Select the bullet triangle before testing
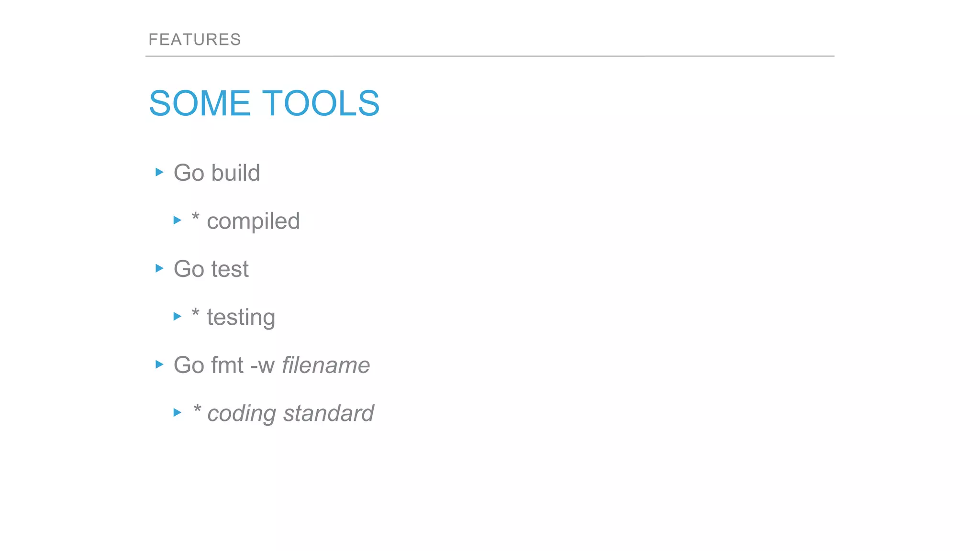 pyautogui.click(x=177, y=316)
